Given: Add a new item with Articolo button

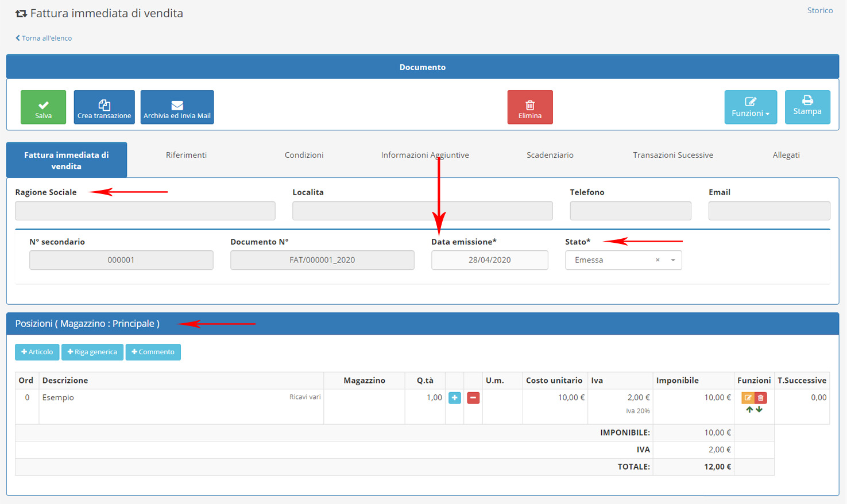Looking at the screenshot, I should pyautogui.click(x=37, y=352).
